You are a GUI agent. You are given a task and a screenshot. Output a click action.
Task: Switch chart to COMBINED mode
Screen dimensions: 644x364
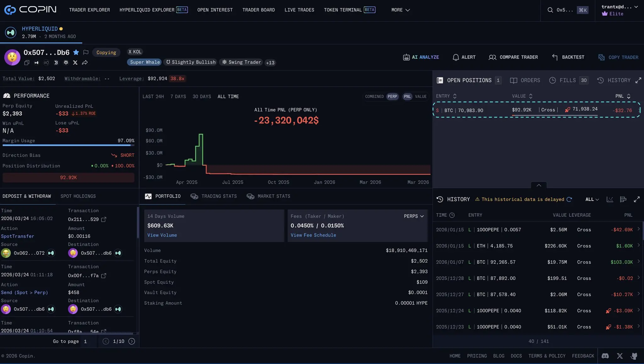(x=374, y=97)
